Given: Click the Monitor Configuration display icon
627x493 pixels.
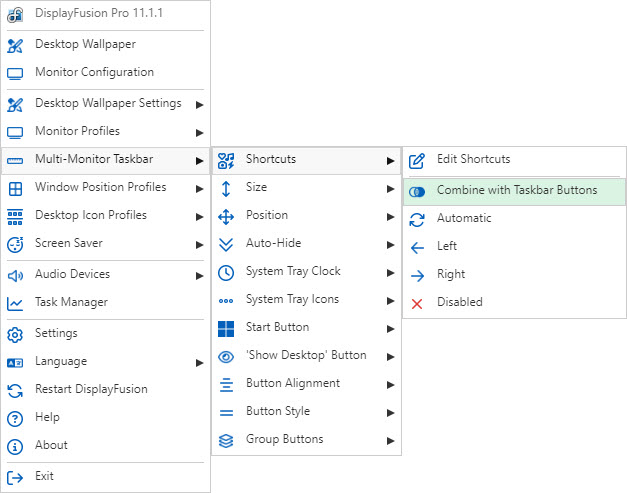Looking at the screenshot, I should [x=15, y=74].
